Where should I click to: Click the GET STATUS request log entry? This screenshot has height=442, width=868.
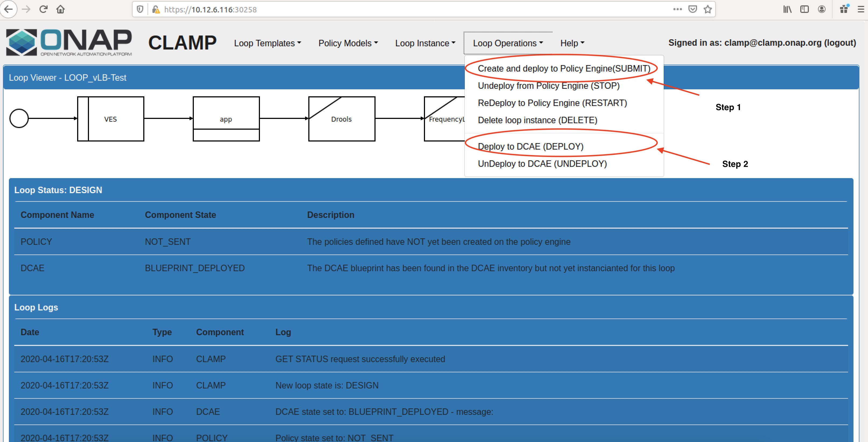(360, 359)
